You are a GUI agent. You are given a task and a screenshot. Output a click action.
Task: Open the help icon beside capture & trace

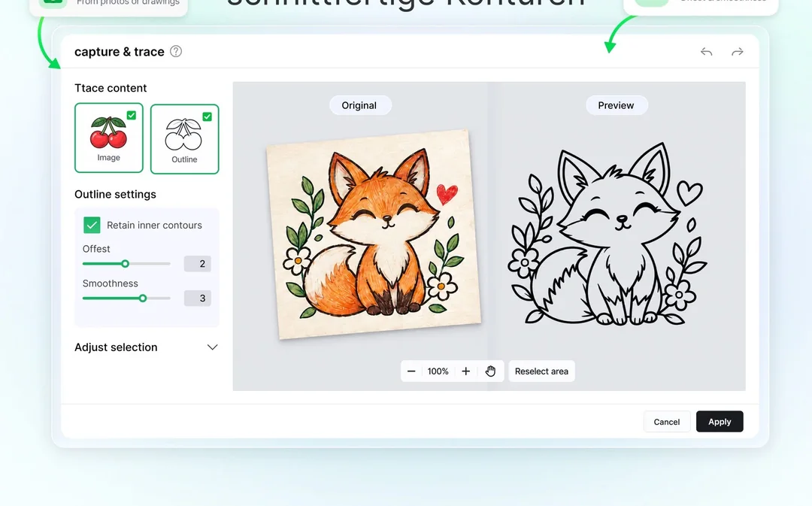pyautogui.click(x=176, y=51)
